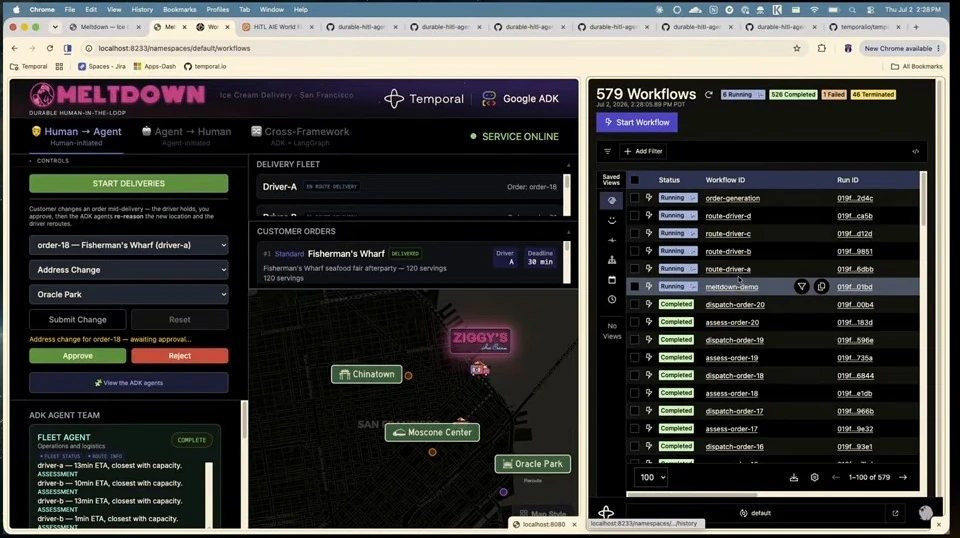Image resolution: width=960 pixels, height=538 pixels.
Task: Approve the address change
Action: pyautogui.click(x=78, y=356)
